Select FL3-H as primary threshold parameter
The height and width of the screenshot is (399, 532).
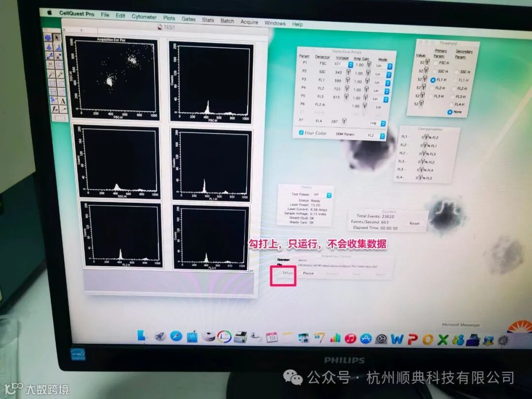(431, 97)
